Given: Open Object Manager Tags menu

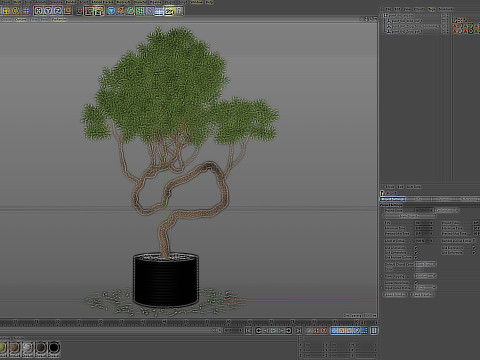Looking at the screenshot, I should coord(432,9).
